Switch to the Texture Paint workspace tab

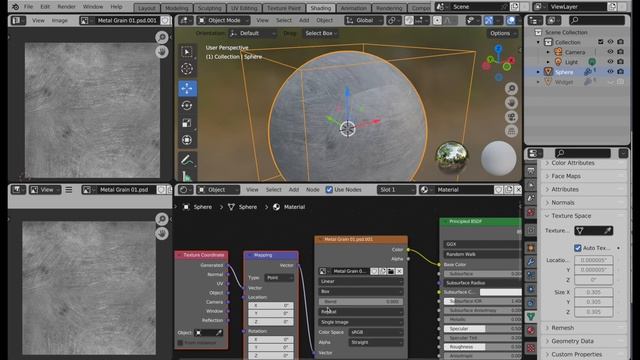tap(284, 8)
